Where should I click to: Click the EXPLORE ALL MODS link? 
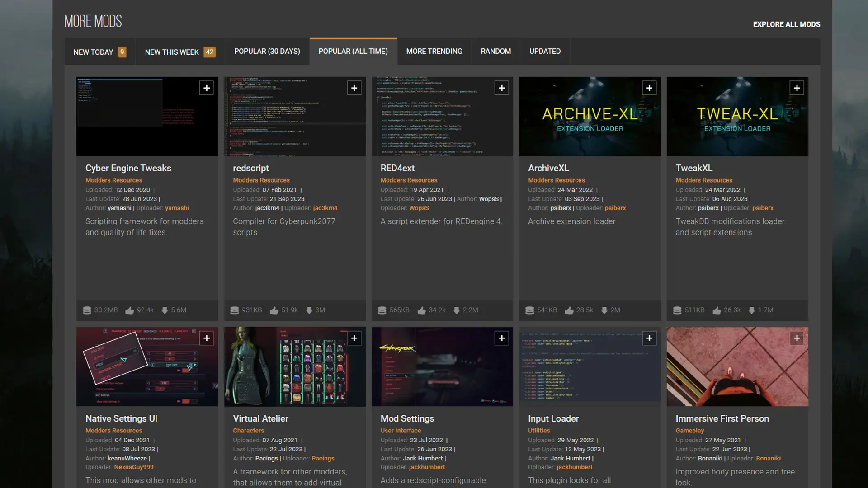[x=787, y=24]
